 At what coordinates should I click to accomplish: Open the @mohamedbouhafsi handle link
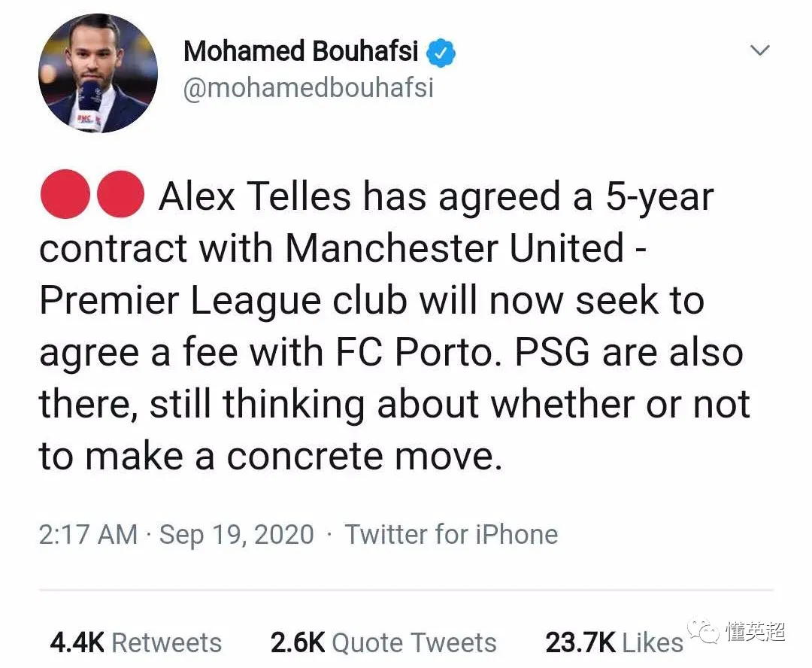click(x=308, y=89)
